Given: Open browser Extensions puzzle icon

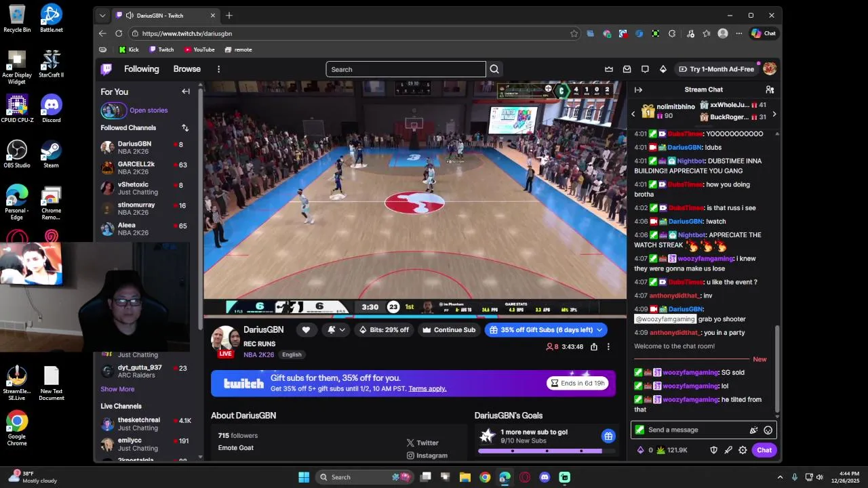Looking at the screenshot, I should (672, 33).
